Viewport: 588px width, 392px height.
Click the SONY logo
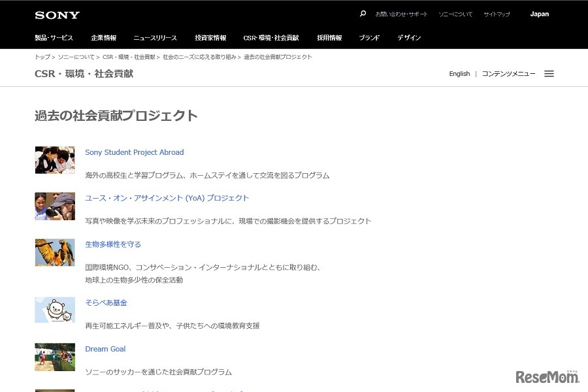pyautogui.click(x=57, y=14)
